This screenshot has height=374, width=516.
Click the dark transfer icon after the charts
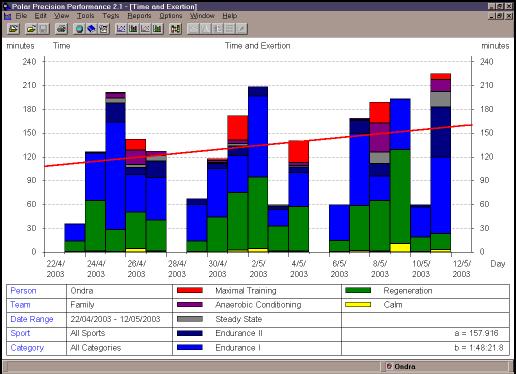(x=175, y=29)
